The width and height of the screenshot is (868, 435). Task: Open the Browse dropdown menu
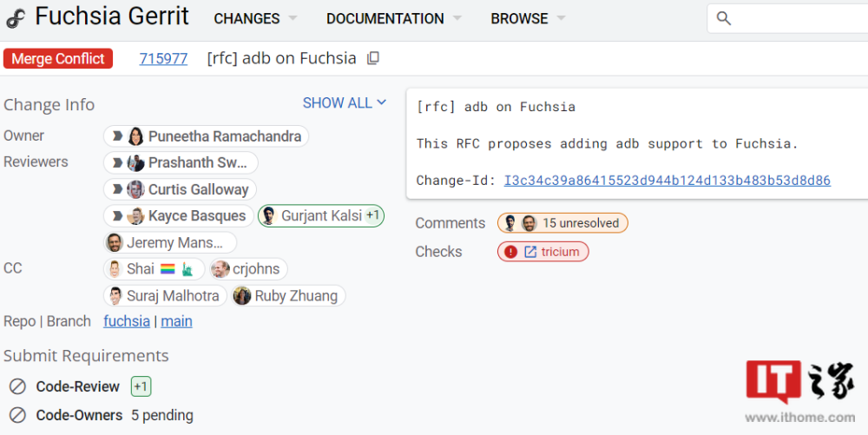[528, 18]
